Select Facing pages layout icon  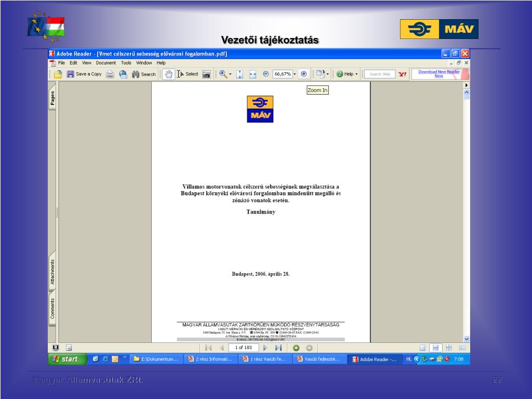click(462, 348)
